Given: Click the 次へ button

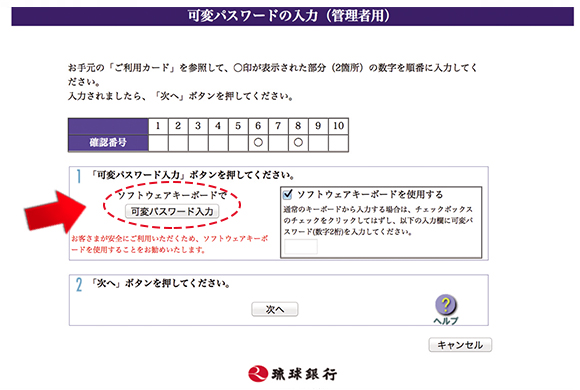Looking at the screenshot, I should [x=274, y=309].
